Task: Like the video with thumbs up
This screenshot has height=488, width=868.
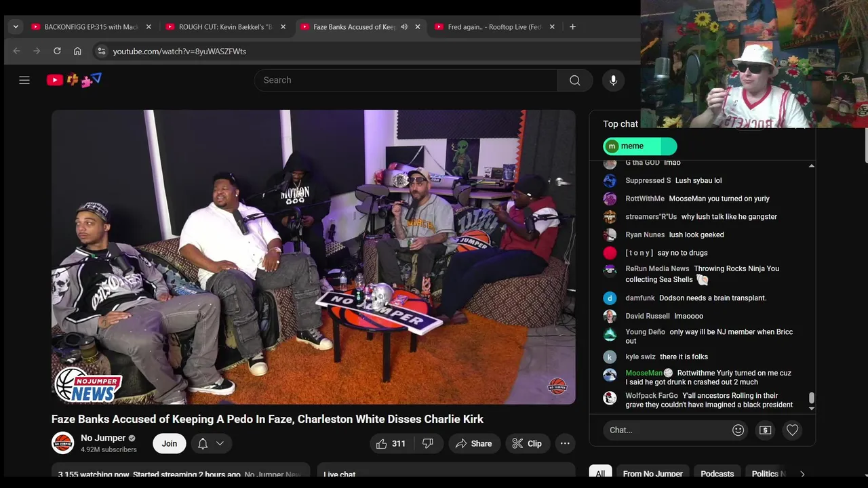Action: click(x=390, y=443)
